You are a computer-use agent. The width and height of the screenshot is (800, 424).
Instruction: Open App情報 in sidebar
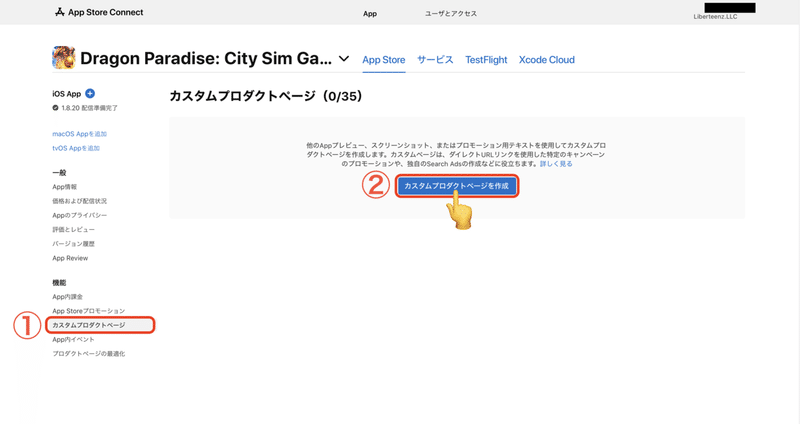[65, 187]
